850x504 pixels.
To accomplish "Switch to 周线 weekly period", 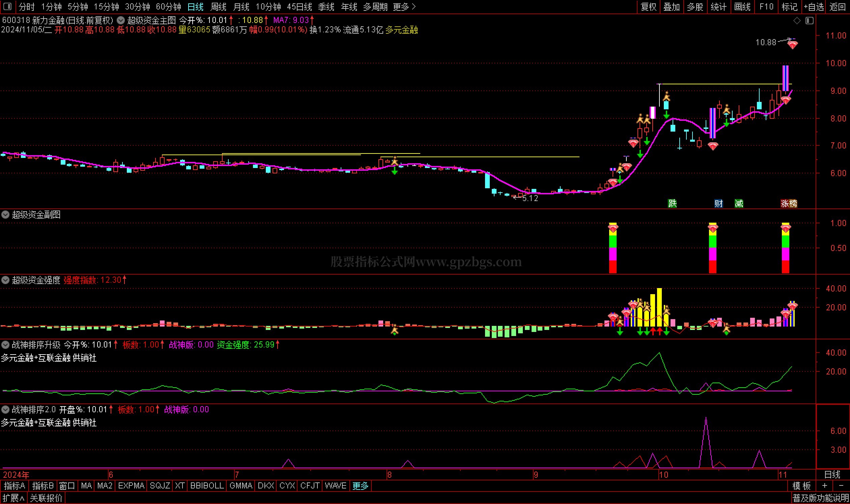I will (218, 7).
